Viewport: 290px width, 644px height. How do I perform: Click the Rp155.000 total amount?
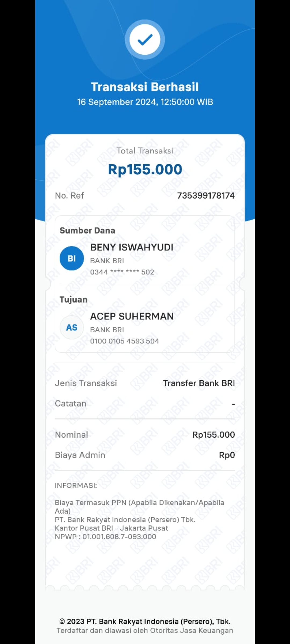[145, 169]
